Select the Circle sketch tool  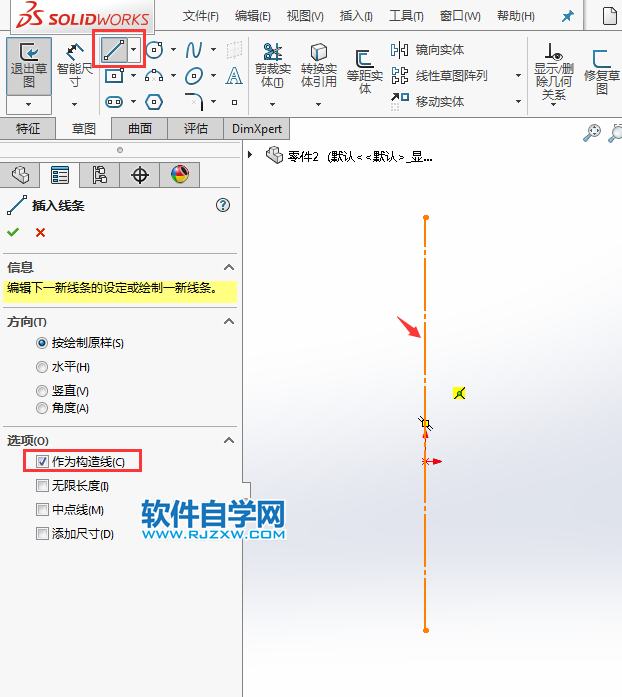(x=154, y=50)
